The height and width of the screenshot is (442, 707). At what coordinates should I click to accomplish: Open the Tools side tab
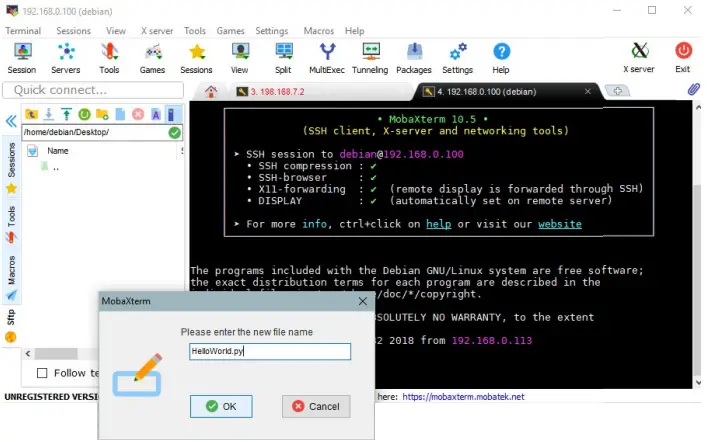pyautogui.click(x=11, y=224)
